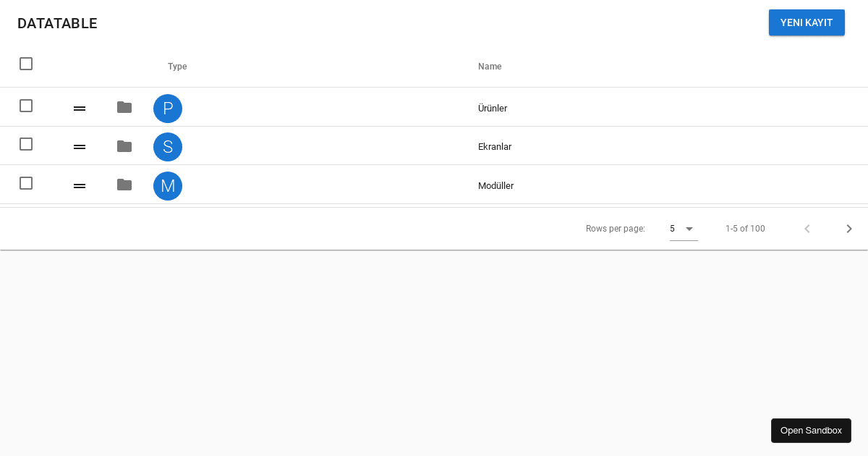The image size is (868, 456).
Task: Go to the next page of results
Action: pos(849,228)
